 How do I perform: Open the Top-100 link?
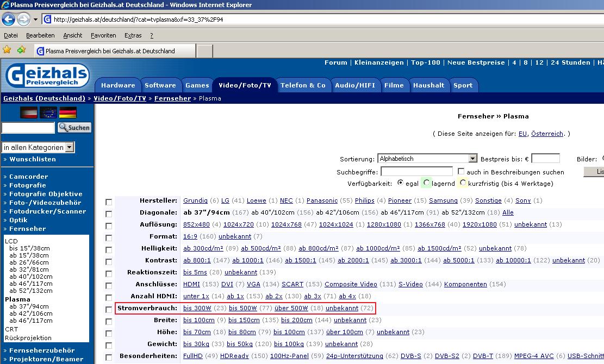click(x=425, y=62)
